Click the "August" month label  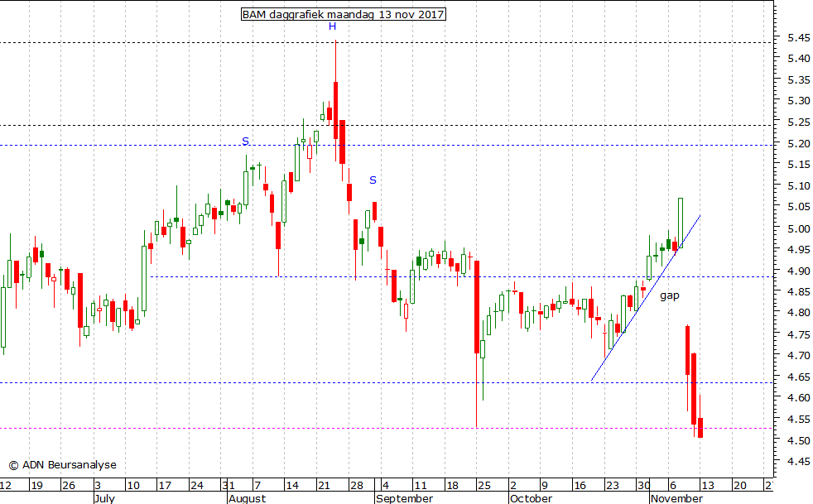[248, 498]
